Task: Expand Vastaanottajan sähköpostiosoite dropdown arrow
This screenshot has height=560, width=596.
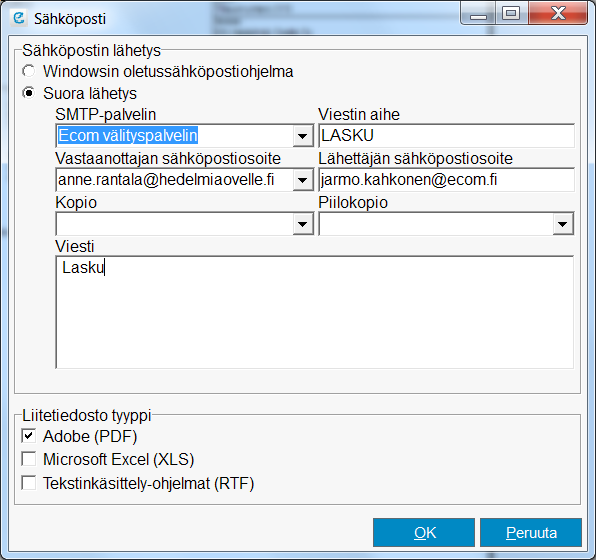Action: (303, 180)
